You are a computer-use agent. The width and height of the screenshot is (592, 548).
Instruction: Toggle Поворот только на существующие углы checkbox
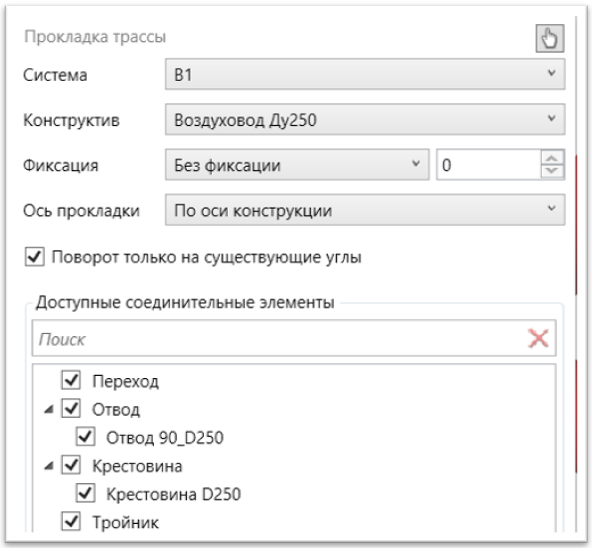(x=35, y=257)
